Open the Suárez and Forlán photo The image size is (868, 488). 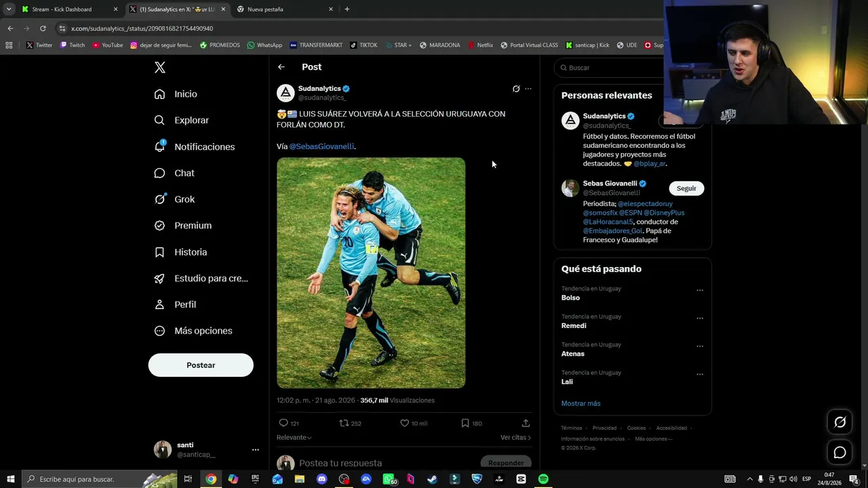371,273
